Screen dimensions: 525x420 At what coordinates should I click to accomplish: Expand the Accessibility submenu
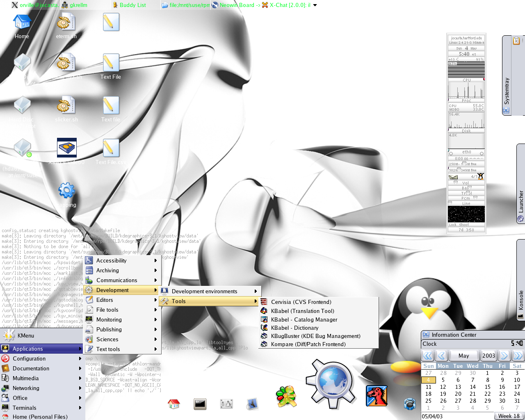[x=122, y=260]
